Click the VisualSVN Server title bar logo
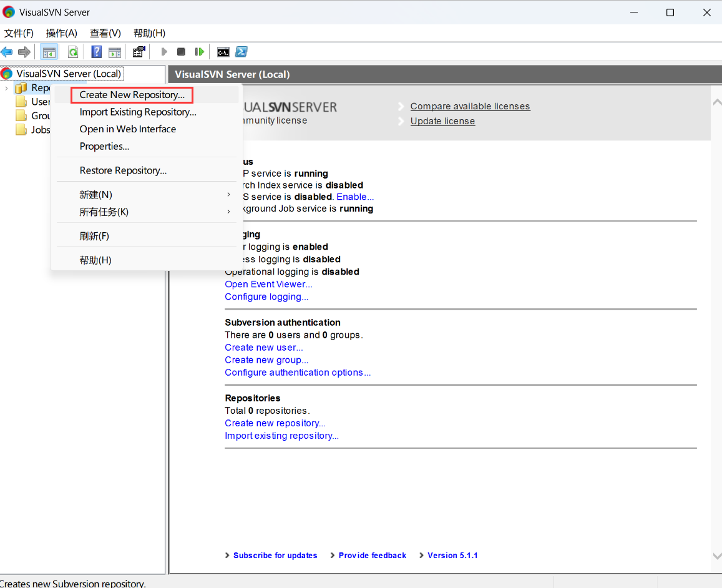The image size is (722, 588). point(9,12)
